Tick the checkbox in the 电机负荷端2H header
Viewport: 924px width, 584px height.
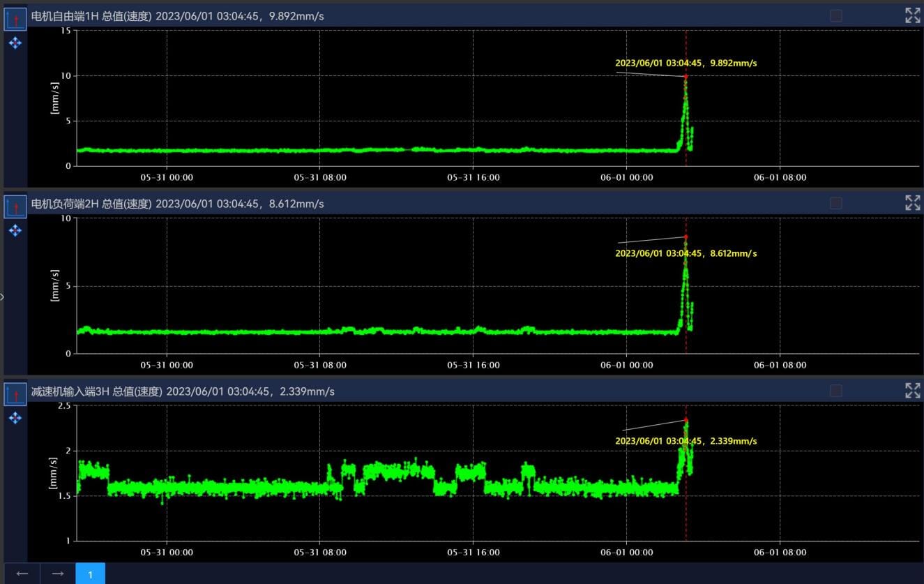point(836,203)
